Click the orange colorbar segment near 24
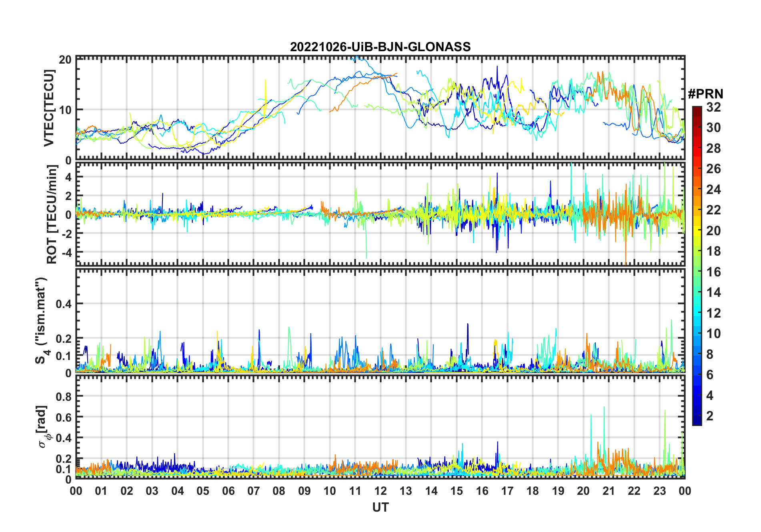 [697, 189]
